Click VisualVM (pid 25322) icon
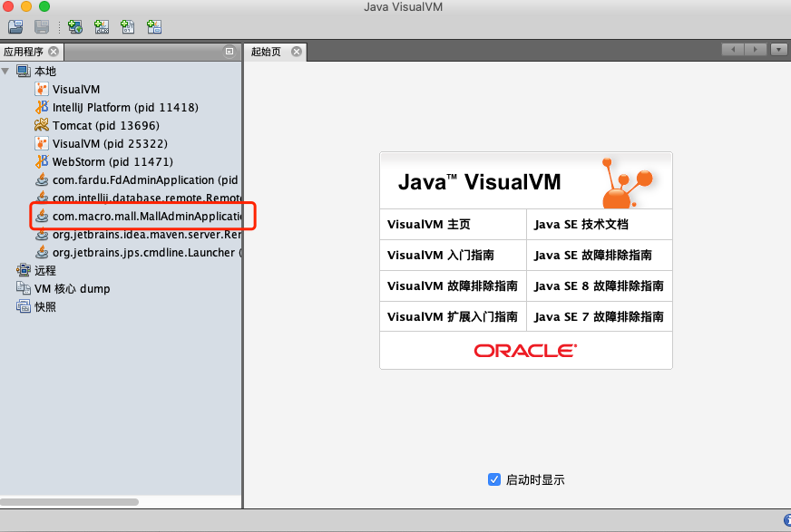The image size is (791, 532). click(x=42, y=143)
